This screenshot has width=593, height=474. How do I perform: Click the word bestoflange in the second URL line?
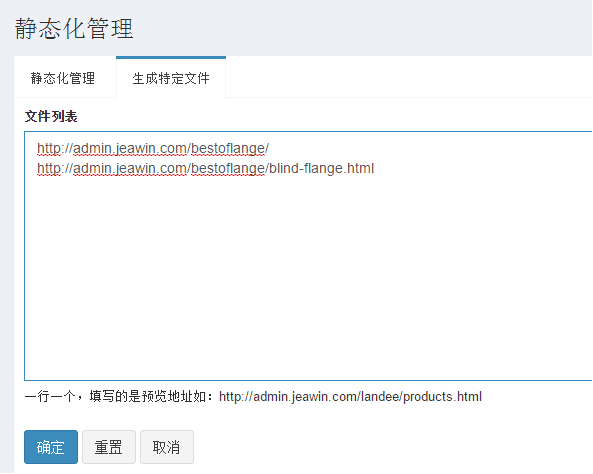click(x=228, y=168)
